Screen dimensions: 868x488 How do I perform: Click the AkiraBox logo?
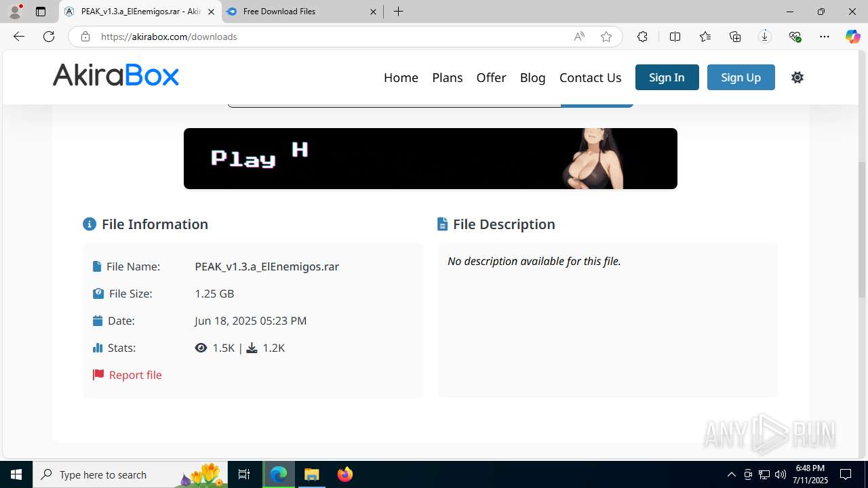coord(116,75)
